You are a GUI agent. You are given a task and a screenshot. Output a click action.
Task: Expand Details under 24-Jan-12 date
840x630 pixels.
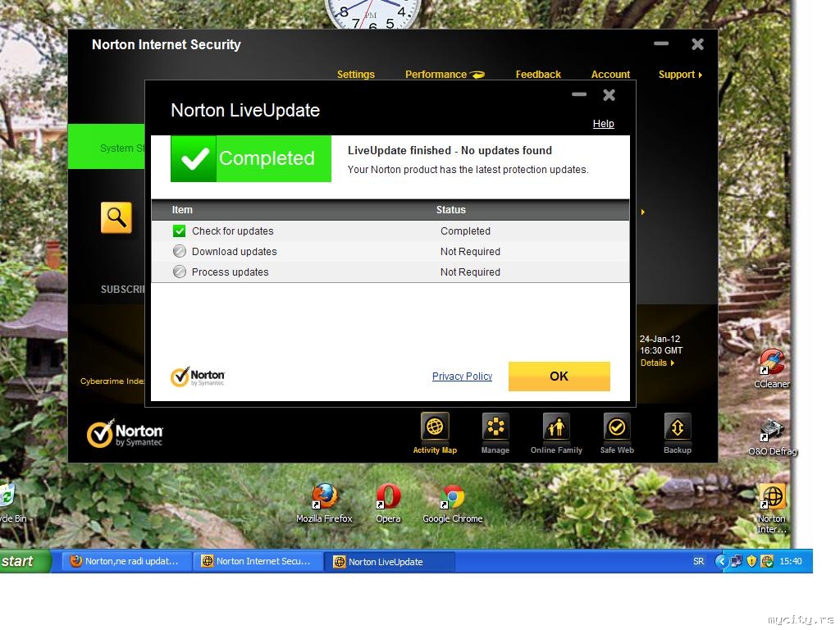657,363
